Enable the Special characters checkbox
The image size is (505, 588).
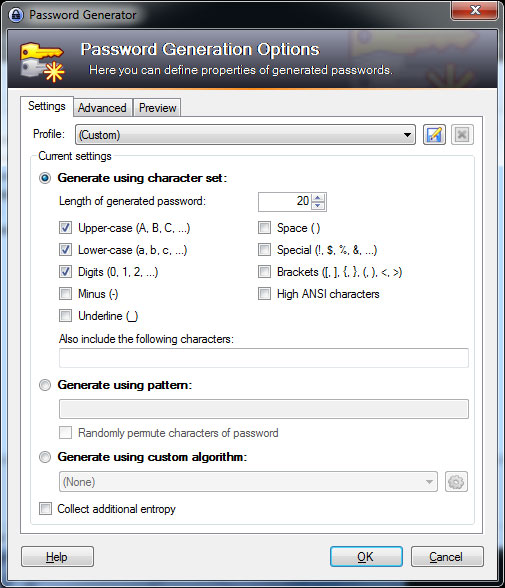tap(264, 250)
